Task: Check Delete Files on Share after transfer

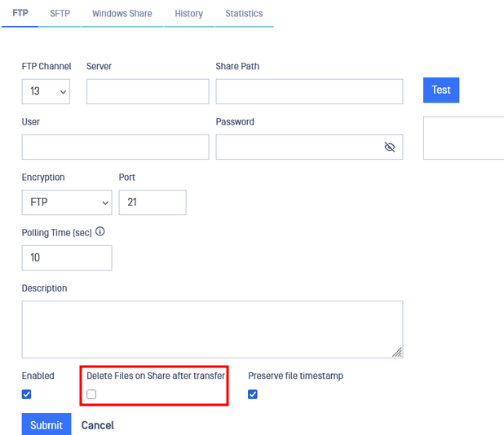Action: pos(91,394)
